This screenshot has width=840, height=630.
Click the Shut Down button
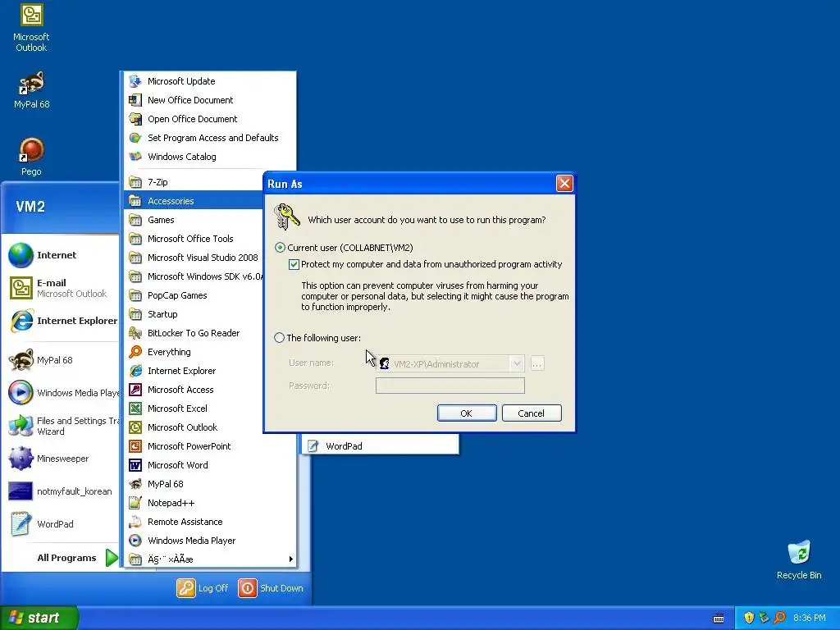tap(271, 587)
